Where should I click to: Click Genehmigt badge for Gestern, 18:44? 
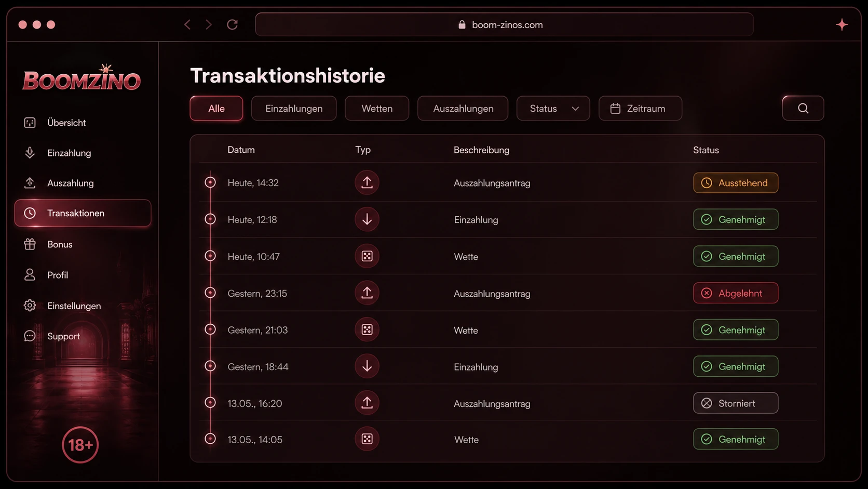coord(736,366)
